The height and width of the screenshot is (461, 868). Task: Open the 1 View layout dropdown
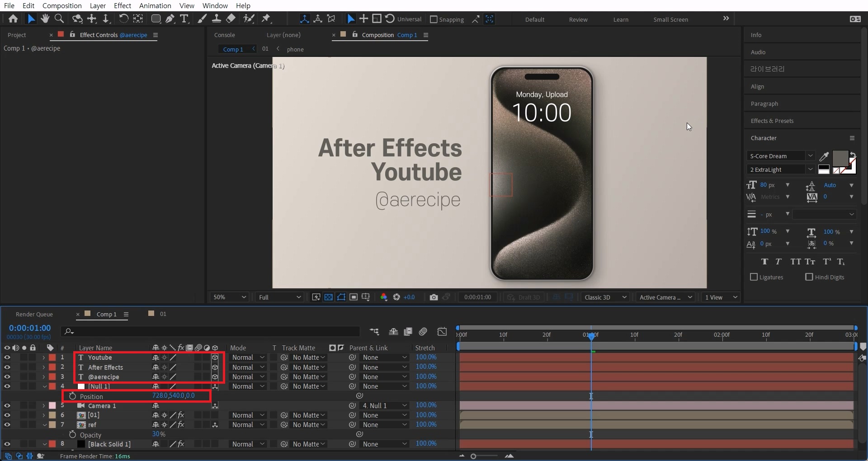[721, 297]
